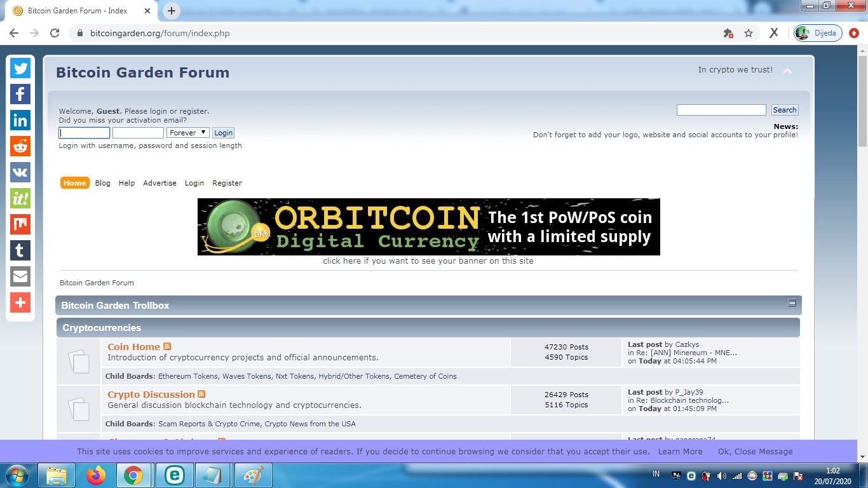868x488 pixels.
Task: Click the LinkedIn share icon
Action: tap(20, 120)
